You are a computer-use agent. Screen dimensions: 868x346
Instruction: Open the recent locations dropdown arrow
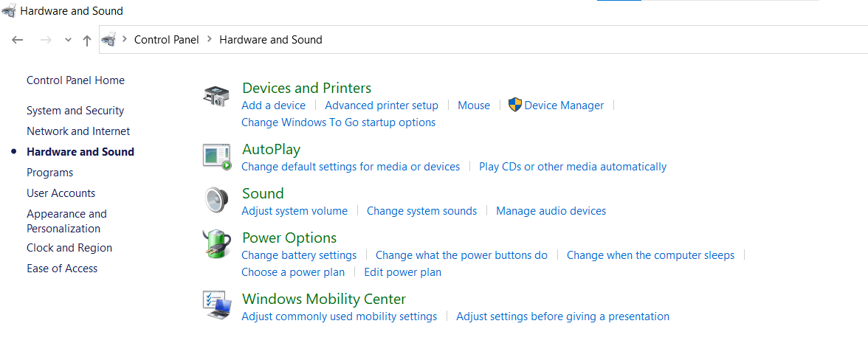coord(68,40)
